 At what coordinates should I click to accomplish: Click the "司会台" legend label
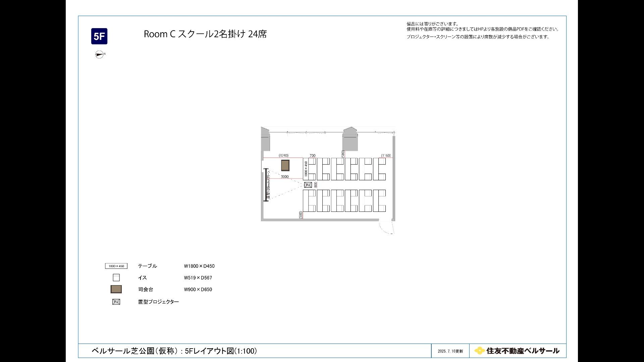click(146, 290)
